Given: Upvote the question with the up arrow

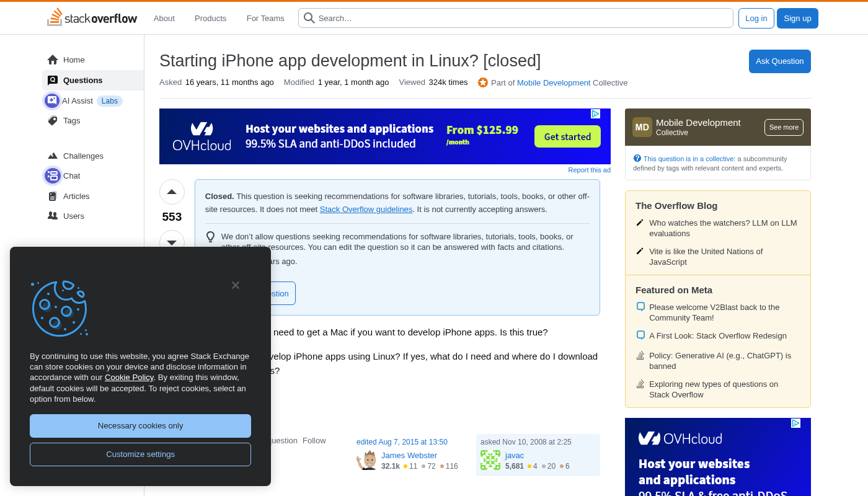Looking at the screenshot, I should [172, 192].
